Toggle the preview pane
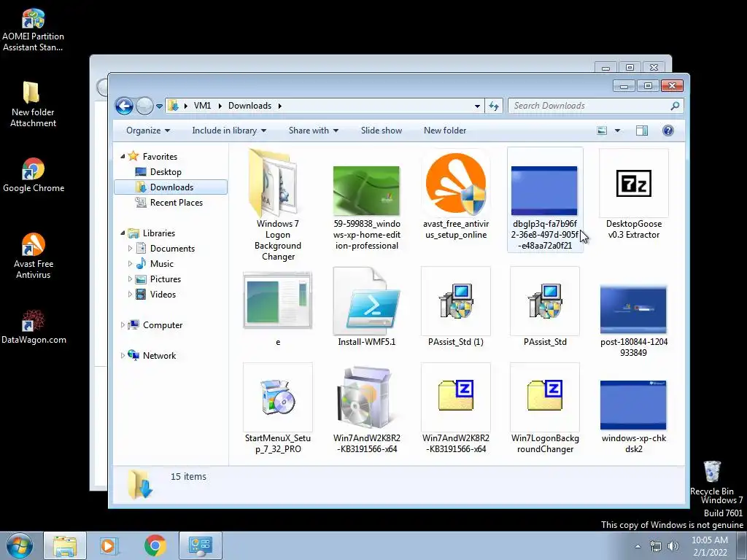This screenshot has width=747, height=560. (x=642, y=131)
